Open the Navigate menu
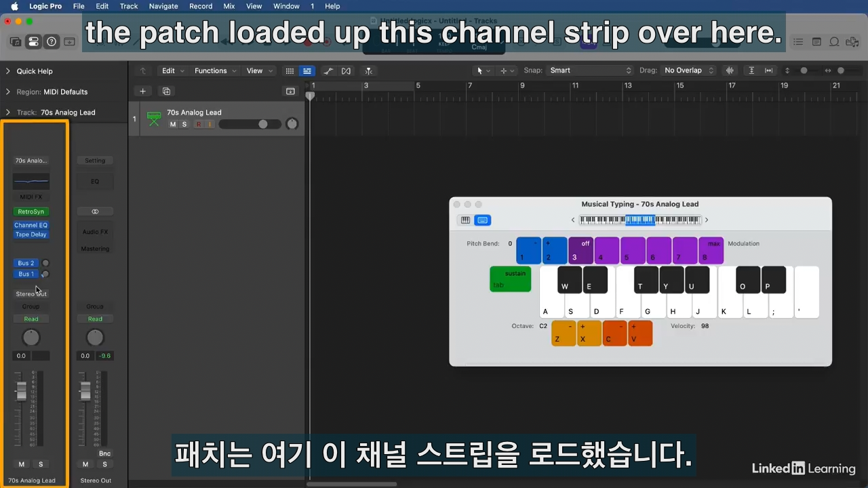This screenshot has width=868, height=488. coord(163,6)
